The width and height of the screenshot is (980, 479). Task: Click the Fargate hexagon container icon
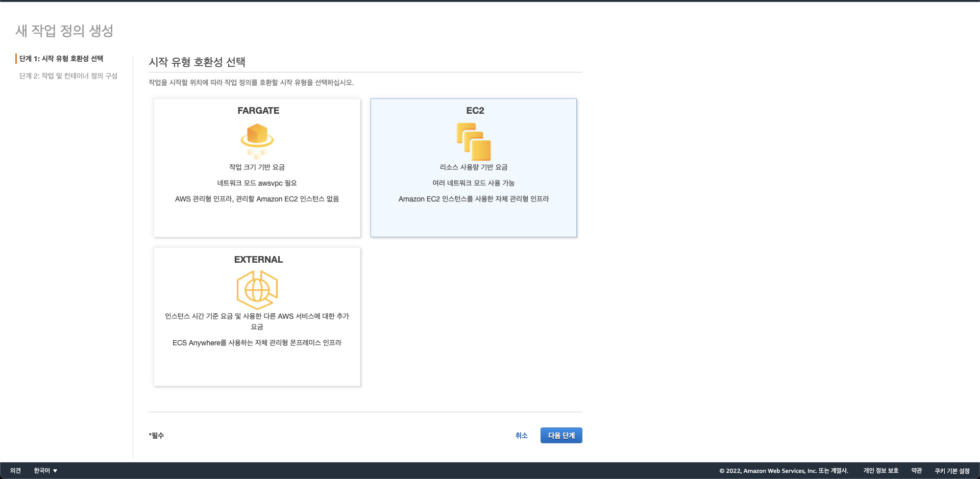pos(257,141)
